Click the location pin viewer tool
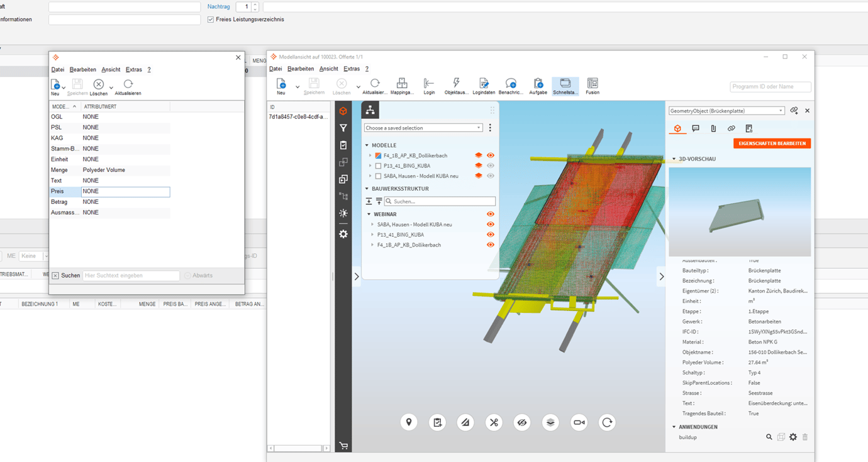This screenshot has height=462, width=868. coord(409,422)
